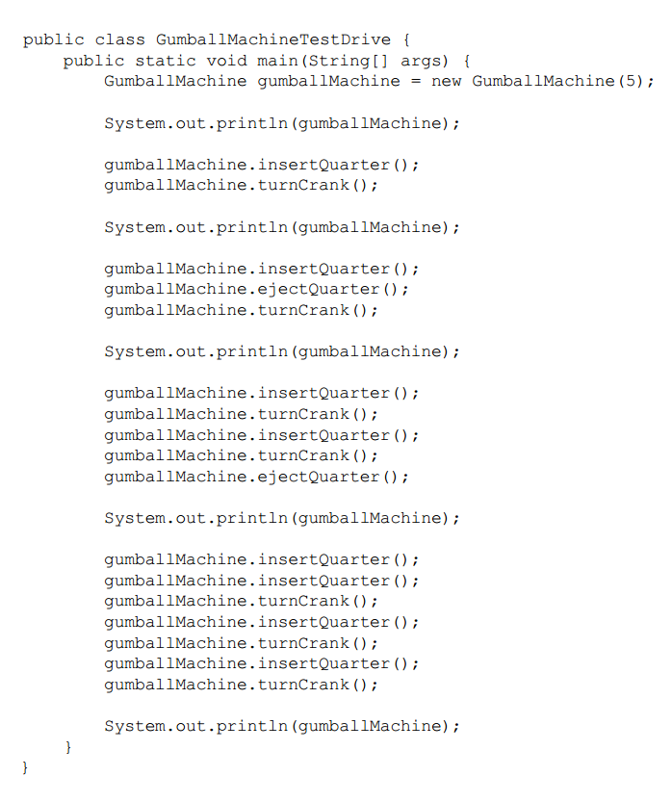Click the lowercase gumballMachine variable in its declaration
The width and height of the screenshot is (672, 802).
click(329, 81)
